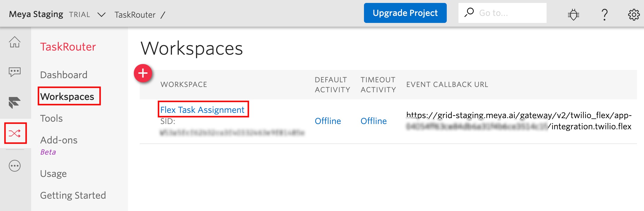The width and height of the screenshot is (644, 211).
Task: Open the settings gear icon
Action: pos(634,14)
